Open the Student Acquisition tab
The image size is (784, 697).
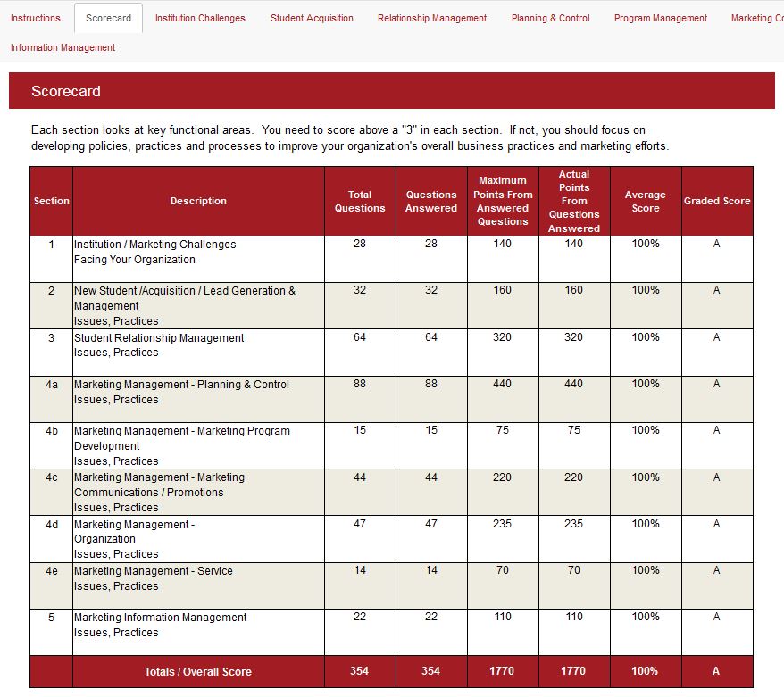point(312,18)
